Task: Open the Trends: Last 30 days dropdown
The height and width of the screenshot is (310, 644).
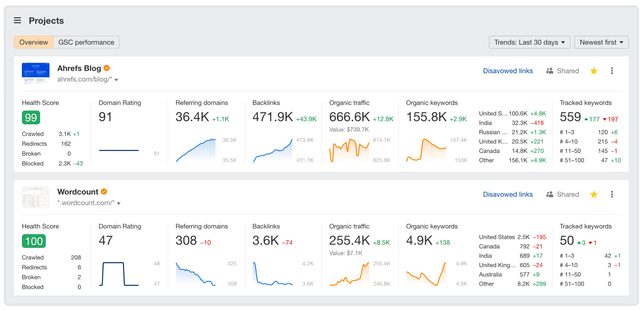Action: [x=529, y=42]
